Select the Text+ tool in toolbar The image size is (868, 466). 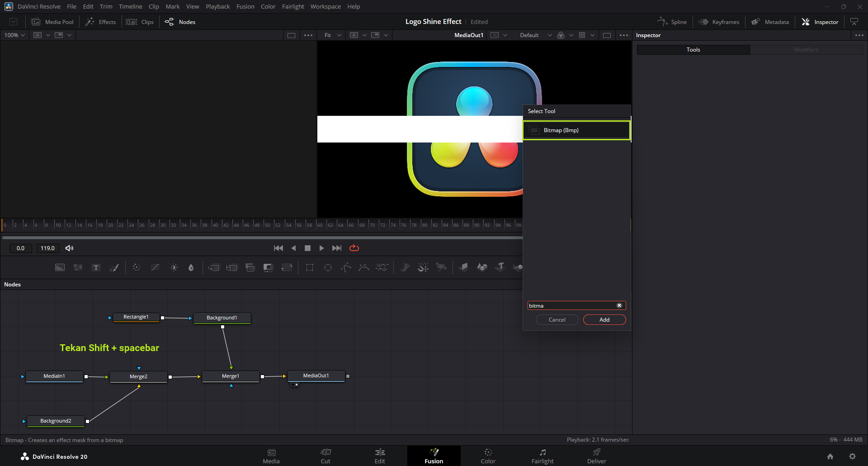[96, 268]
